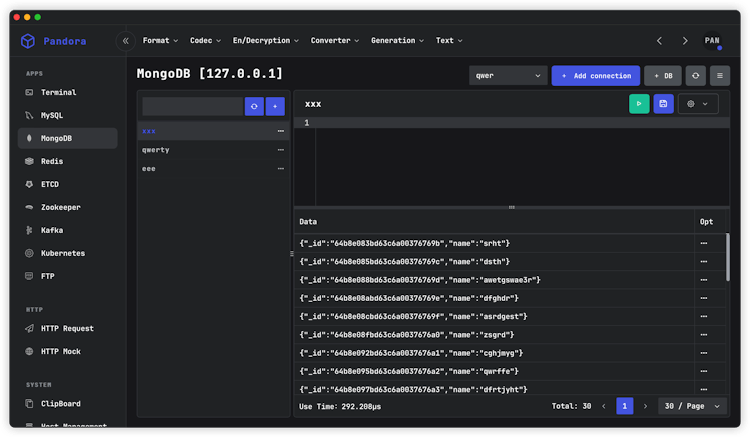Select the eee collection
Viewport: 750px width, 437px height.
[x=149, y=169]
